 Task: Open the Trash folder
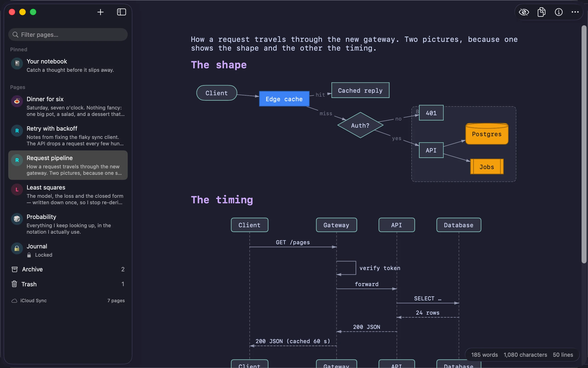68,284
